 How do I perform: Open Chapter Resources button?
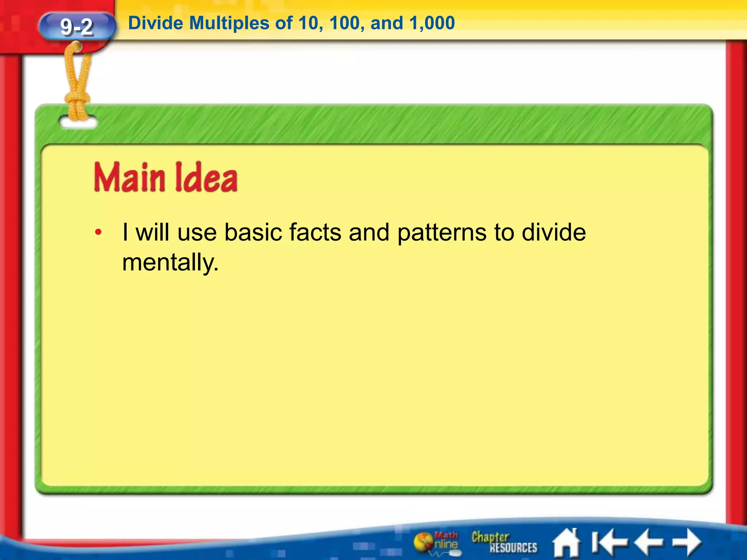click(x=504, y=542)
